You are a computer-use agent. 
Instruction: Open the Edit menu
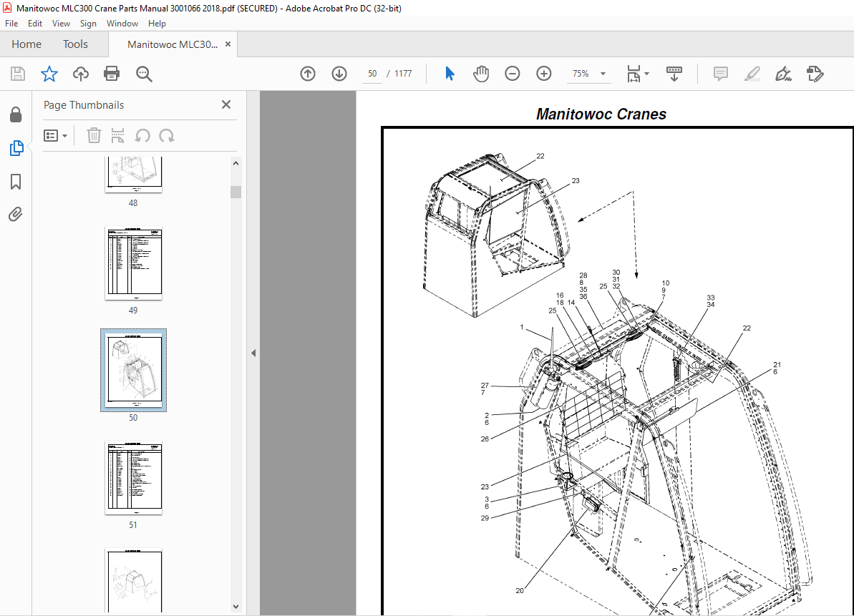[x=35, y=24]
